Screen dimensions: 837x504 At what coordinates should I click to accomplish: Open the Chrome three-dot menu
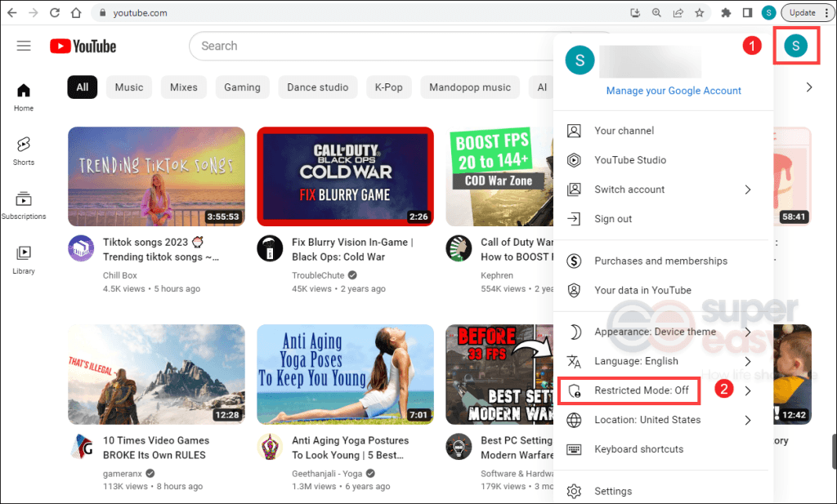tap(826, 13)
